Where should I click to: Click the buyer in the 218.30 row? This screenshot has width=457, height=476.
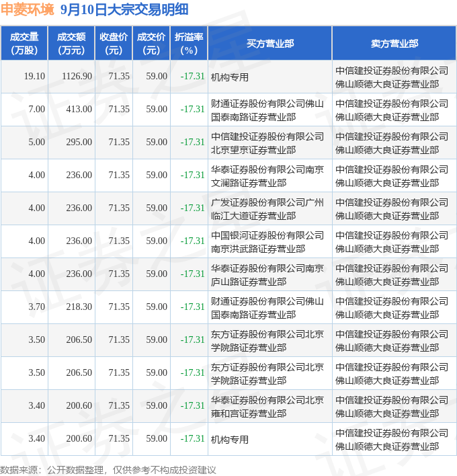point(267,308)
